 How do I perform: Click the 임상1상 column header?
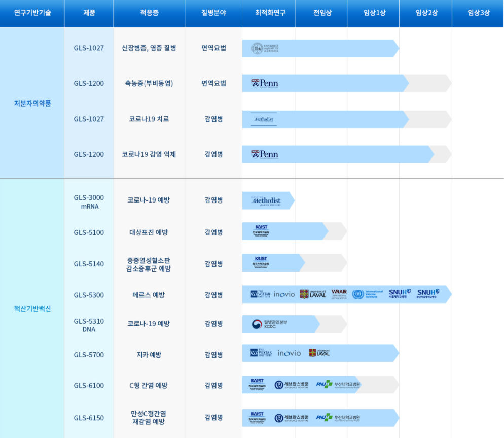coord(374,13)
